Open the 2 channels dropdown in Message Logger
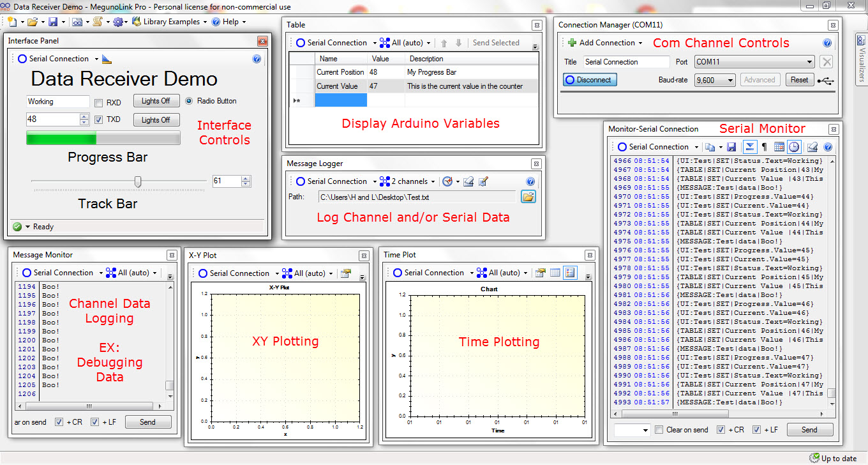The width and height of the screenshot is (868, 465). [x=434, y=181]
